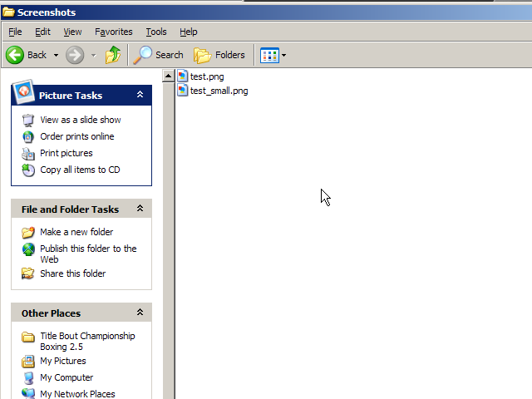This screenshot has width=532, height=399.
Task: Click the Views icon in toolbar
Action: (269, 55)
